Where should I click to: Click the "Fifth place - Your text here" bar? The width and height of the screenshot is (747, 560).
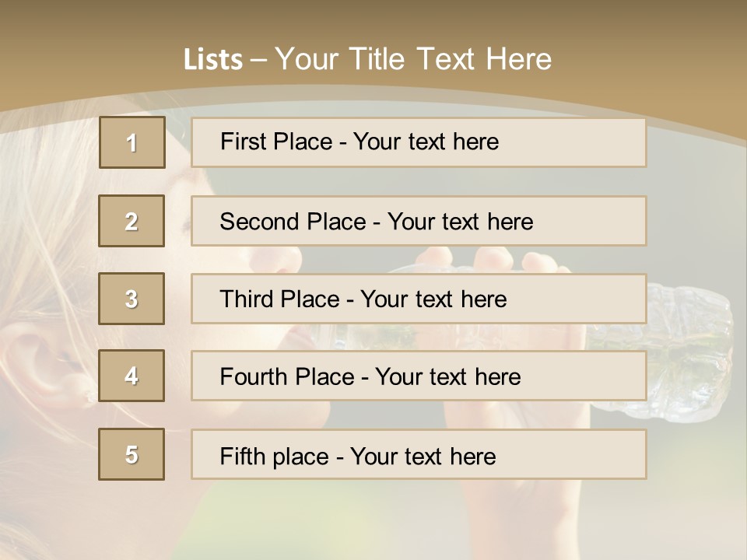419,455
